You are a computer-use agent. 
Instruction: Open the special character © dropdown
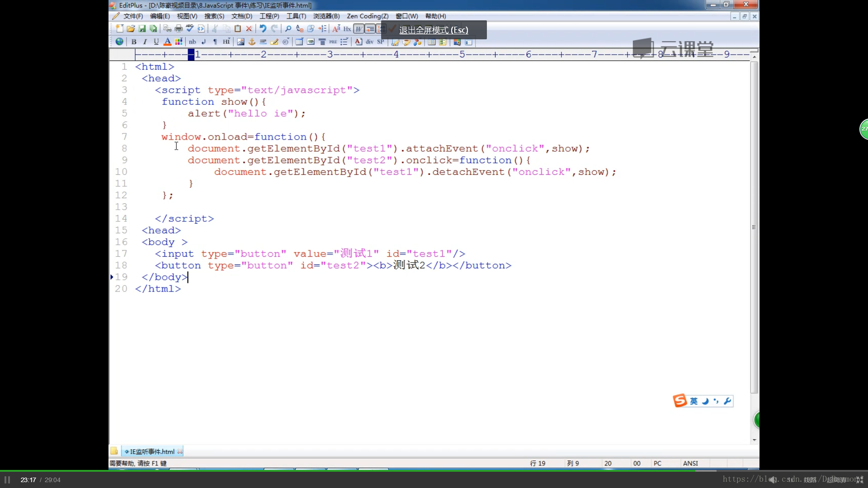[x=286, y=42]
